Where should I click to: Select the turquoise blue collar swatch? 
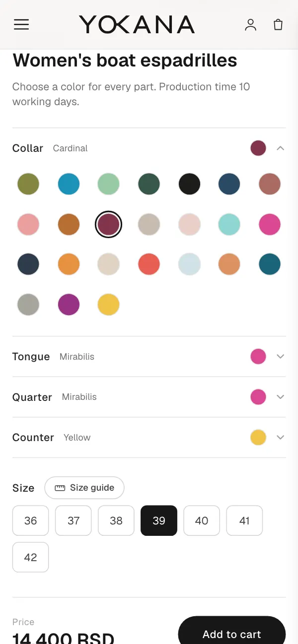click(69, 184)
